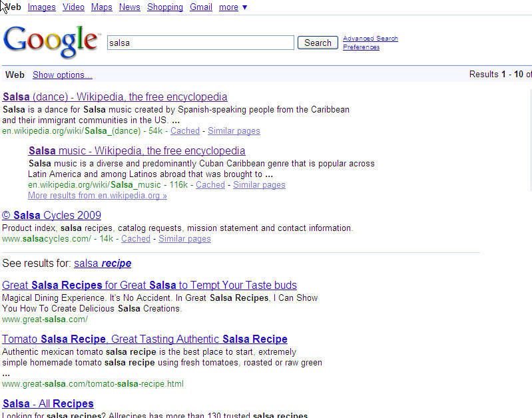Screen dimensions: 532x418
Task: Open 'Tomato Salsa Recipe, Great Tasting' result
Action: tap(144, 339)
